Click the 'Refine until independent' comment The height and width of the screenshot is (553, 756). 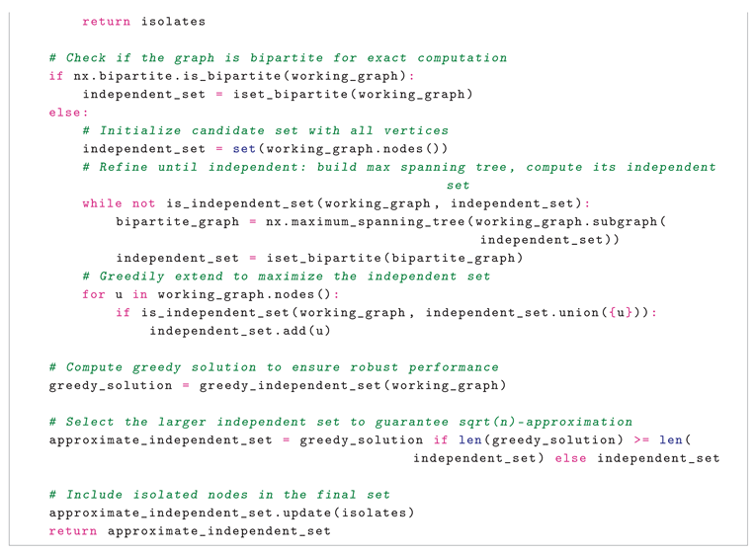[x=399, y=176]
